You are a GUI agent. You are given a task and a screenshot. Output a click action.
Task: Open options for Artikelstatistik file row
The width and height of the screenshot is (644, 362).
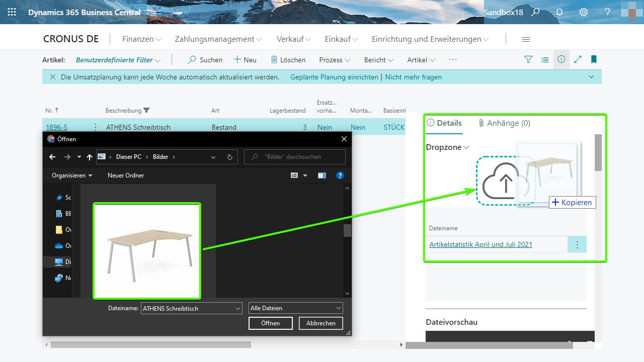[577, 244]
